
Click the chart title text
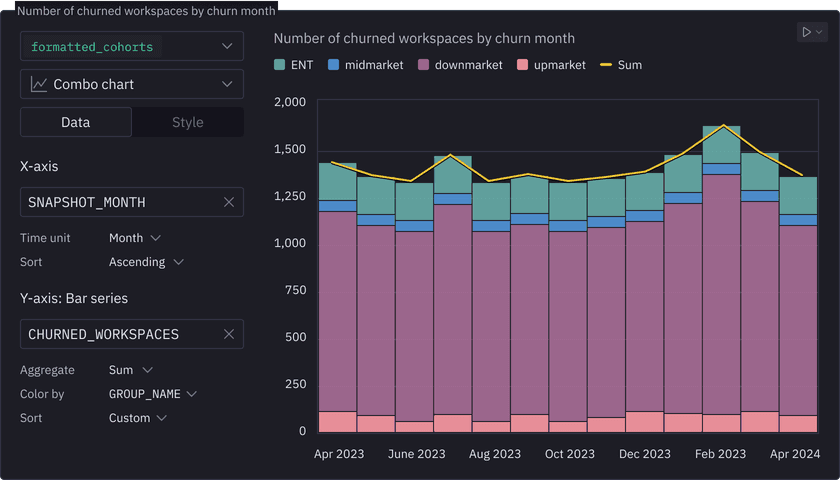click(x=424, y=38)
